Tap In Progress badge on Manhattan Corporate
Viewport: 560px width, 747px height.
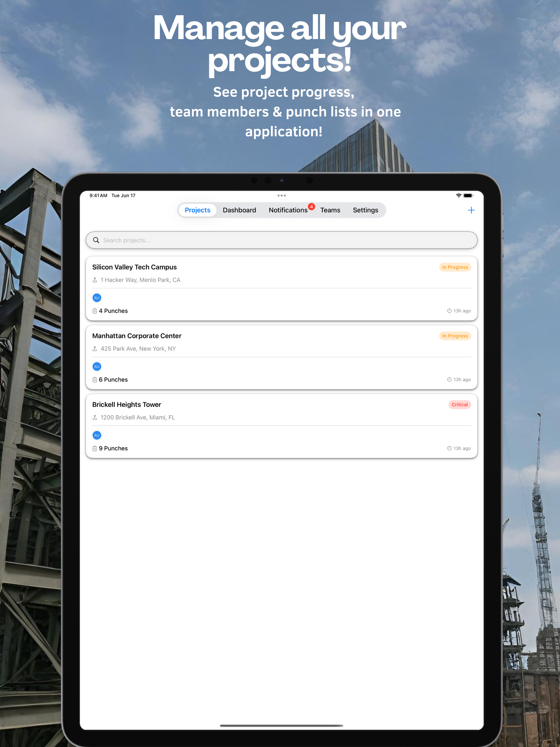[455, 336]
